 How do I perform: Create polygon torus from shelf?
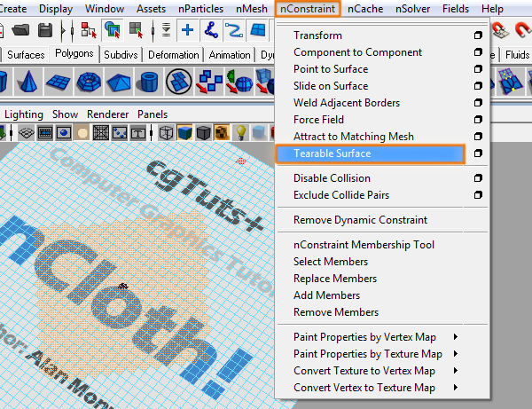point(89,82)
